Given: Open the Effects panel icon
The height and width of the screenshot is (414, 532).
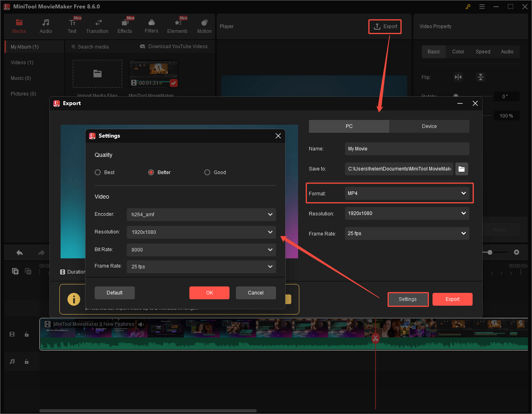Looking at the screenshot, I should 125,22.
